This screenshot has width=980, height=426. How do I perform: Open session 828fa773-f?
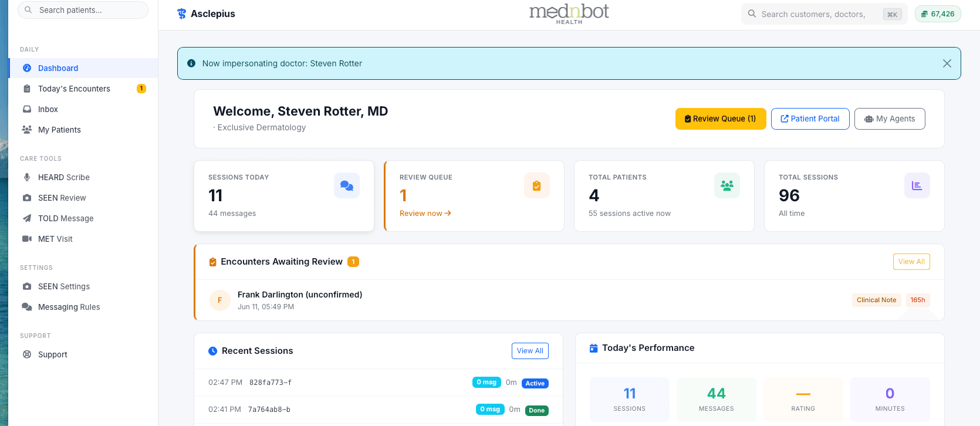coord(379,383)
